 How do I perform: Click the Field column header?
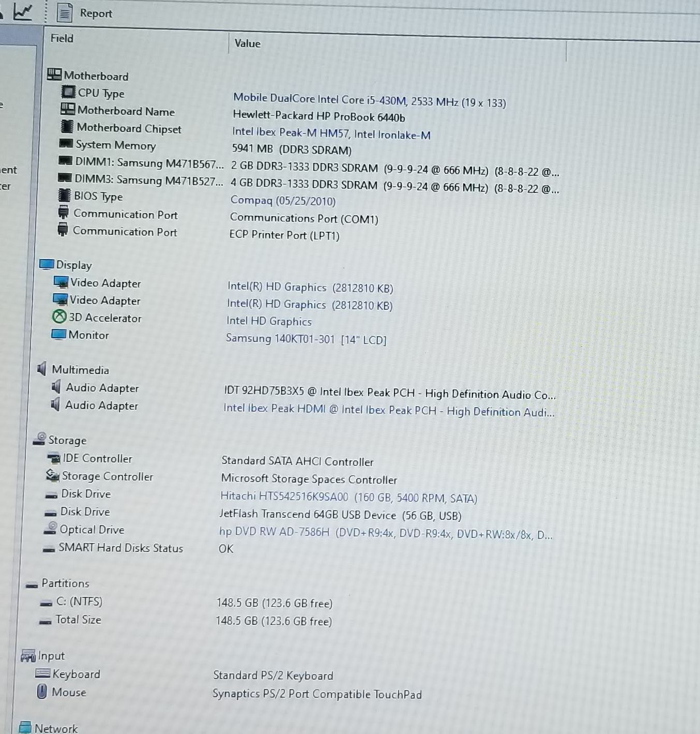point(62,38)
